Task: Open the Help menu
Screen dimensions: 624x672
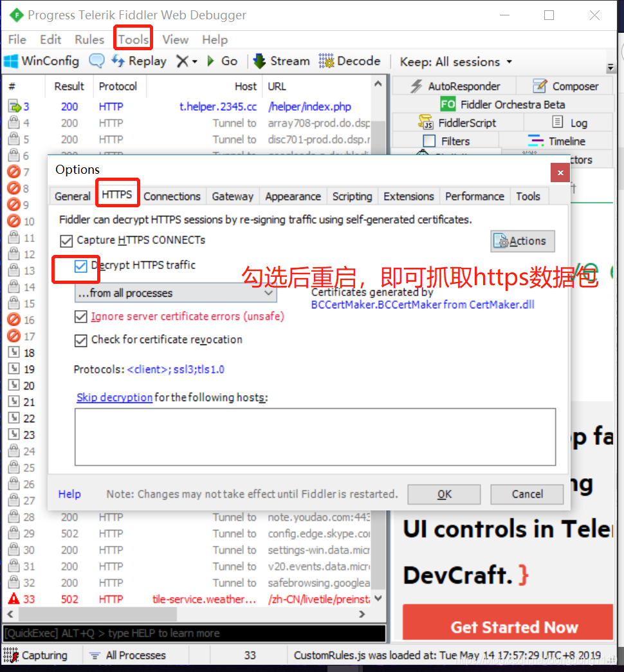Action: click(215, 40)
